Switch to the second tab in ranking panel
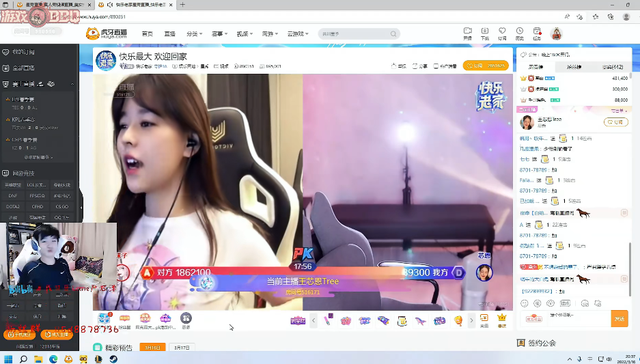 coord(574,67)
